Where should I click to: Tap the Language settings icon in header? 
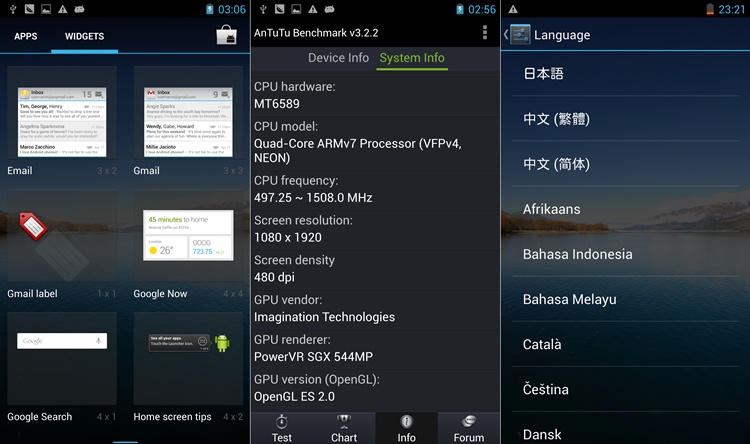[520, 35]
